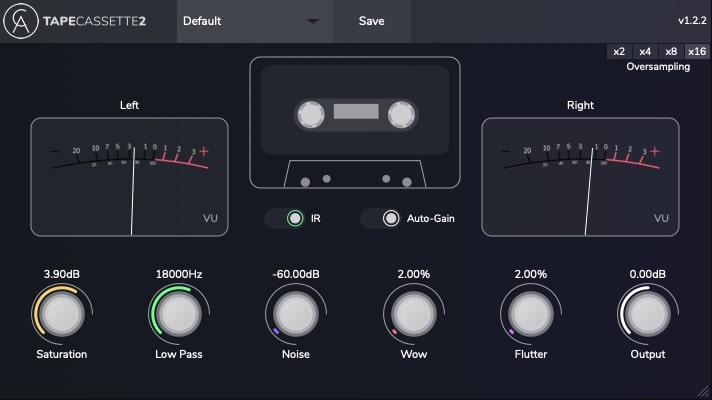Click the Wow value 2.00% field
Screen dimensions: 712x400
point(413,274)
